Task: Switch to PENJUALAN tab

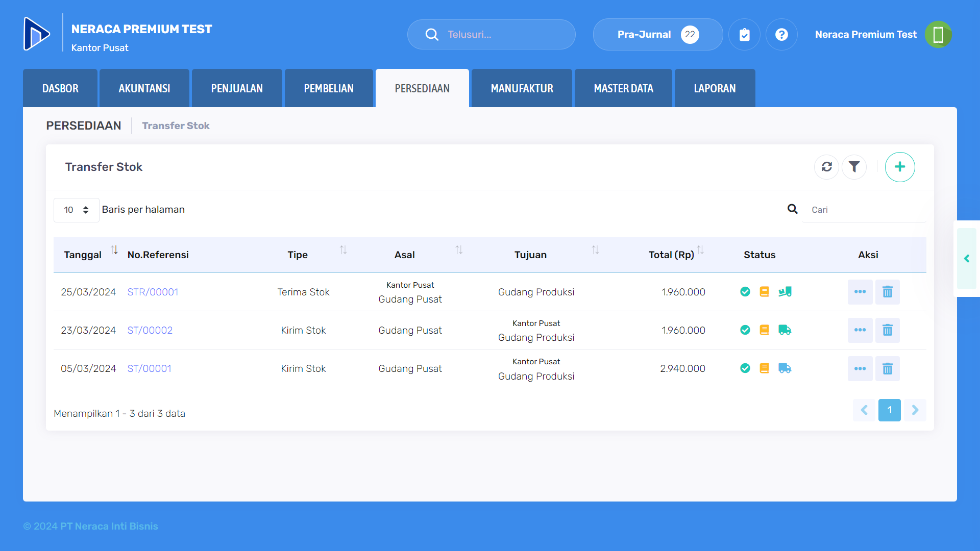Action: [237, 88]
